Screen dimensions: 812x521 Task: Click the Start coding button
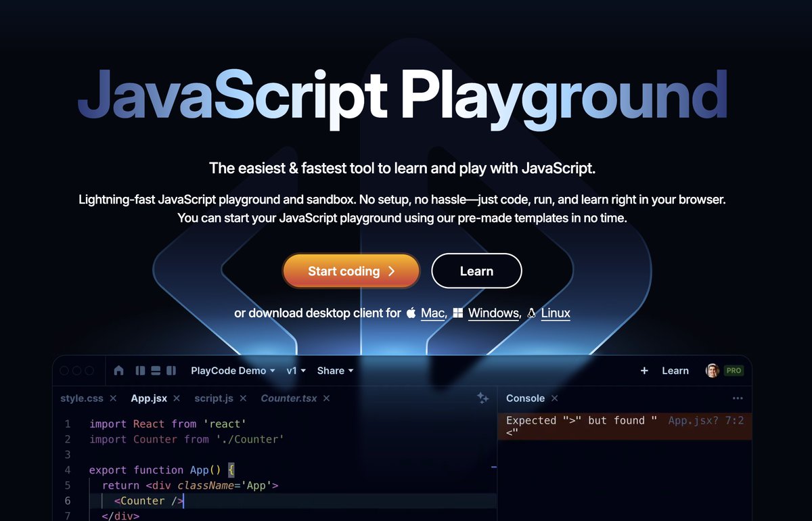click(351, 271)
